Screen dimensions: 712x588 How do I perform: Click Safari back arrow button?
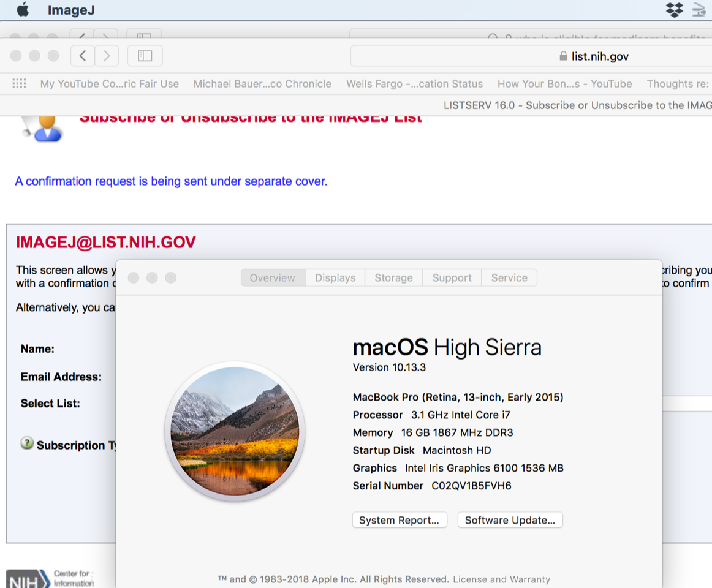click(83, 56)
